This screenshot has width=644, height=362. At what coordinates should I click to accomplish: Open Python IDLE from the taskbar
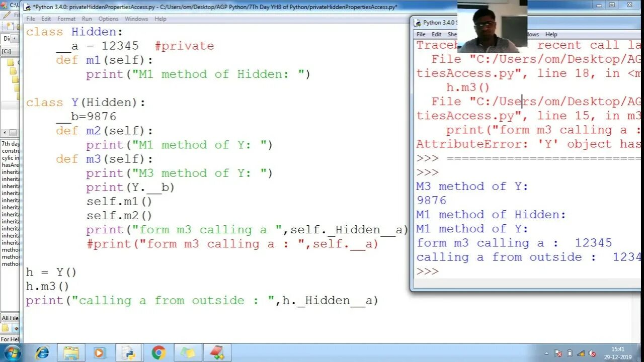(129, 352)
